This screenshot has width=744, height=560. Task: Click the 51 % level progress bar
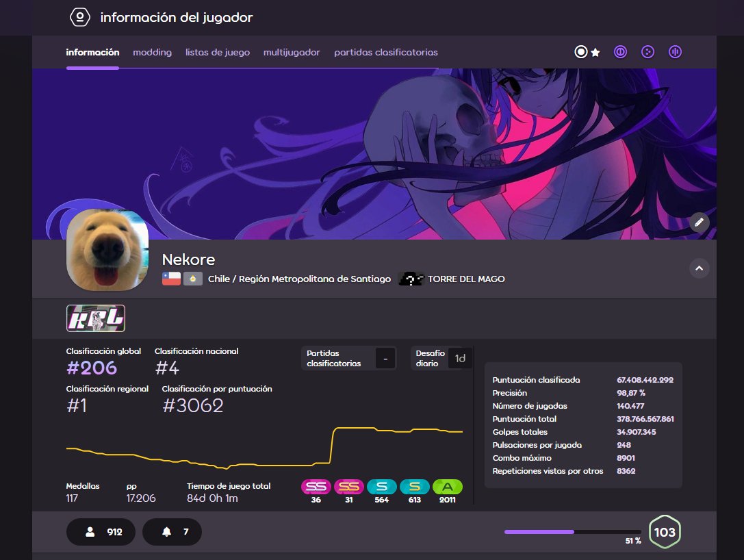[x=573, y=532]
